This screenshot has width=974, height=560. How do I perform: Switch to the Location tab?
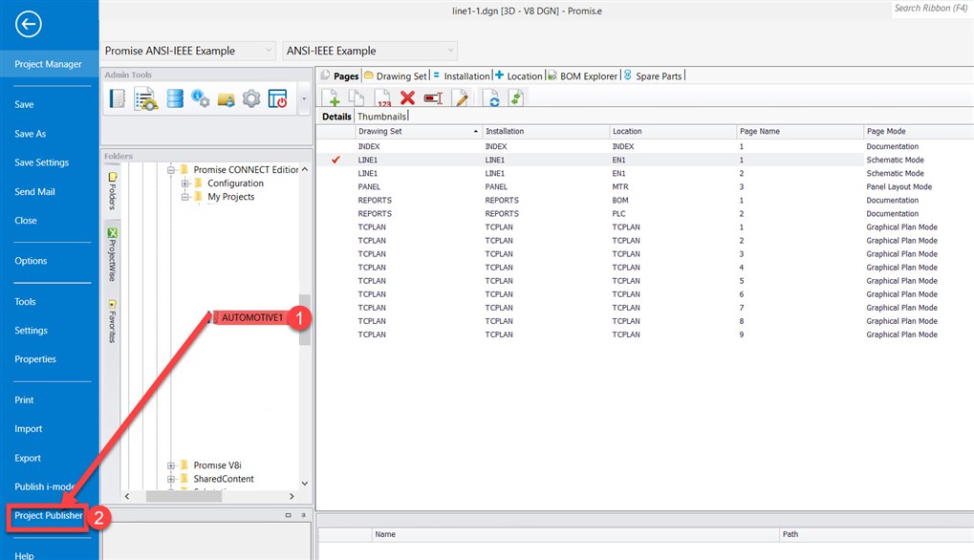click(519, 75)
